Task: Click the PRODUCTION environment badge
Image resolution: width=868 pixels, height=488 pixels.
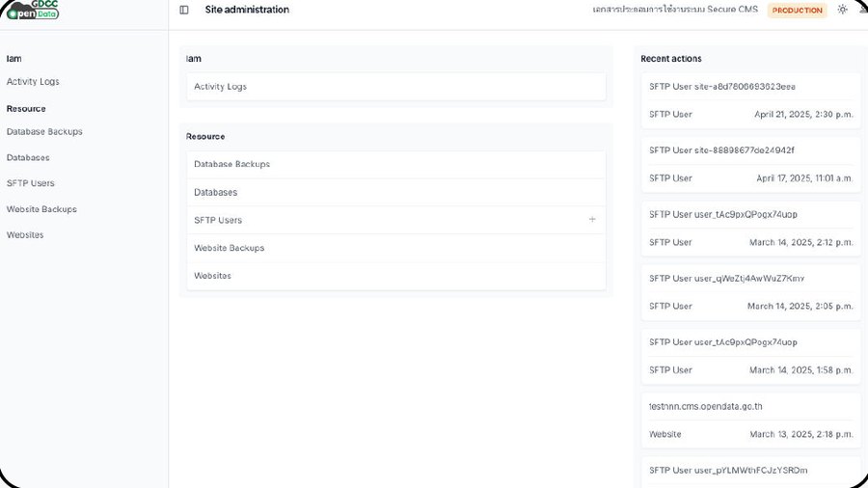Action: (x=798, y=10)
